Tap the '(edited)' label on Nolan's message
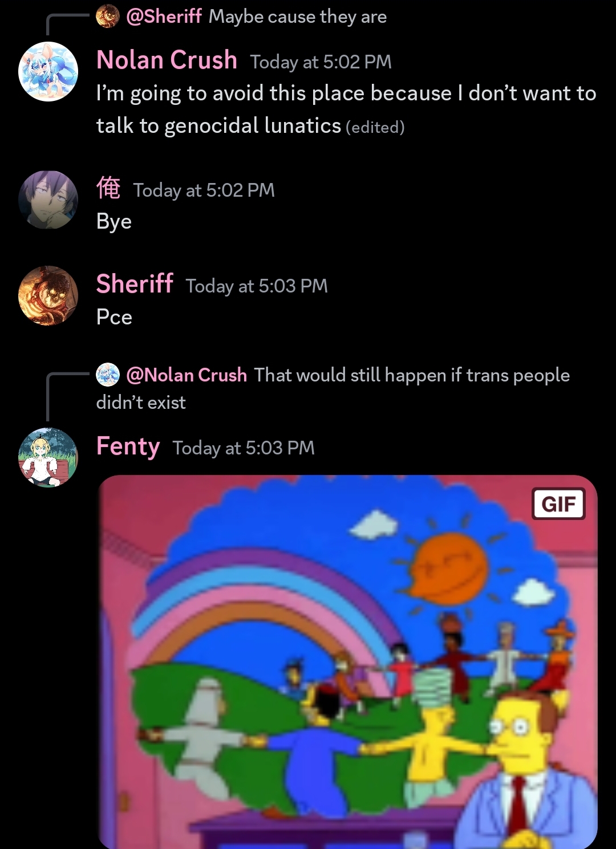Screen dimensions: 616x849 [375, 127]
